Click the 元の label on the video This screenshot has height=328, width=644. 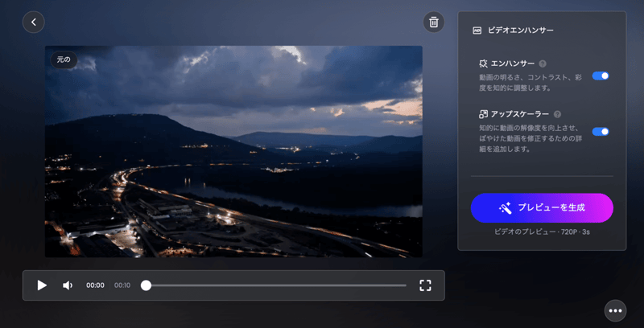coord(64,59)
